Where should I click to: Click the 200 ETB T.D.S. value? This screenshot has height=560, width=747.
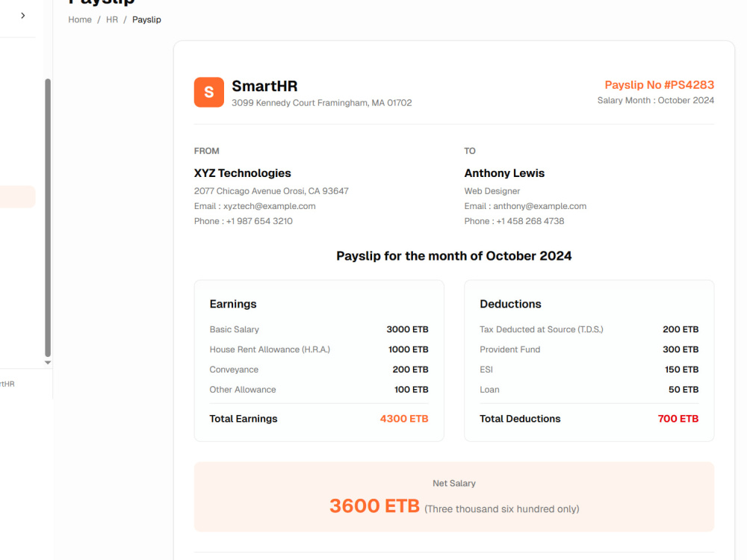tap(681, 329)
